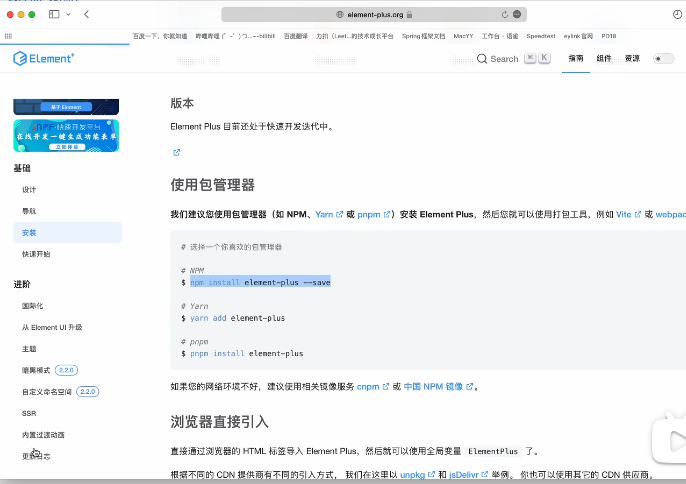686x484 pixels.
Task: Open 暗黑模式 sidebar item
Action: tap(36, 370)
